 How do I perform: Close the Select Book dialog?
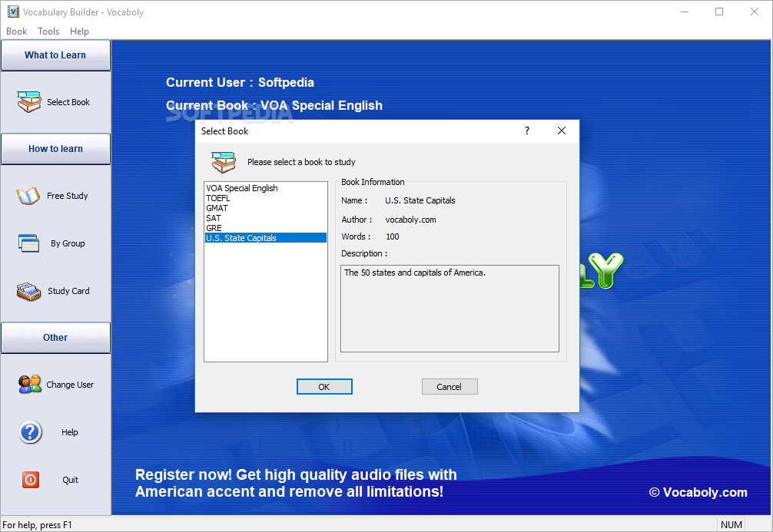(x=562, y=131)
